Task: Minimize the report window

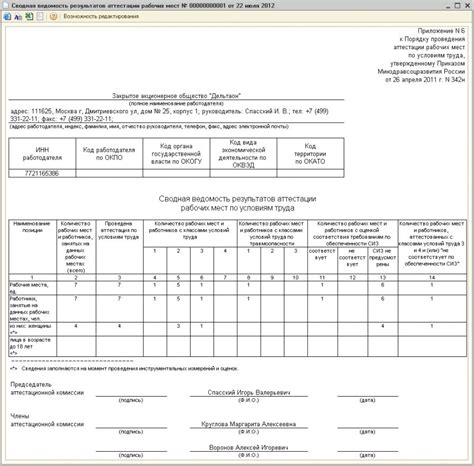Action: tap(448, 6)
